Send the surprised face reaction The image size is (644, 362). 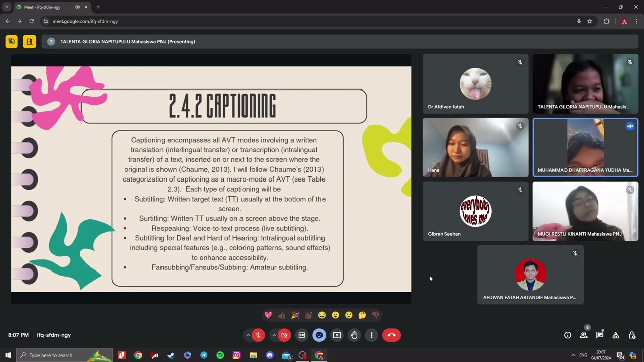tap(335, 315)
